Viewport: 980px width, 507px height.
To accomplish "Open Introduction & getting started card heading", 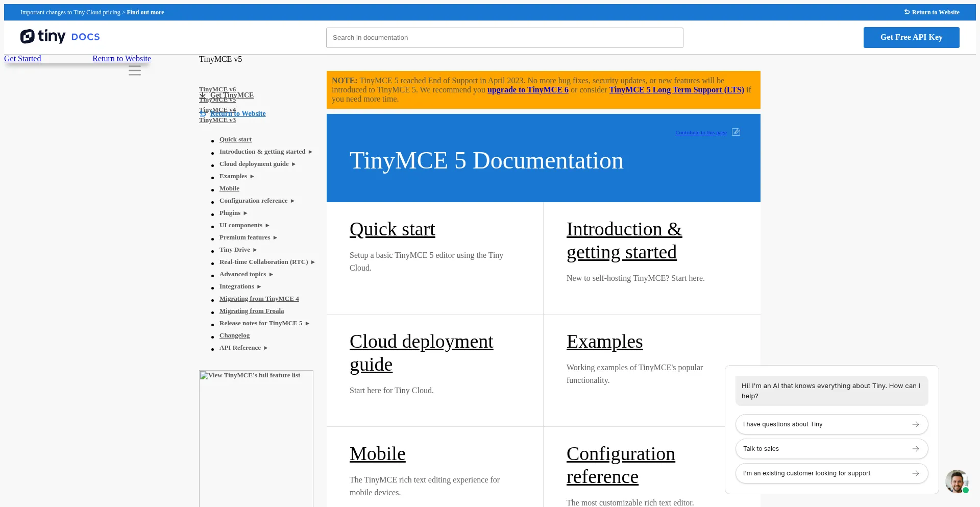I will (x=624, y=240).
